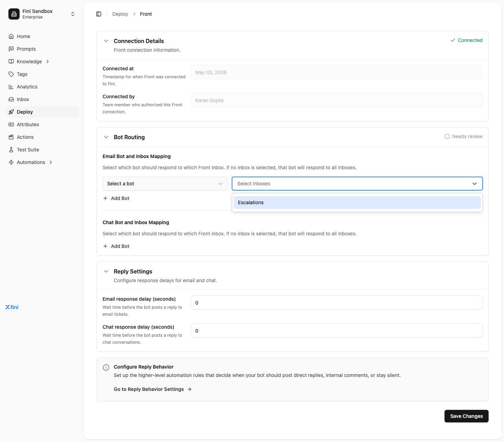
Task: Click the Automations lightning icon
Action: tap(11, 162)
